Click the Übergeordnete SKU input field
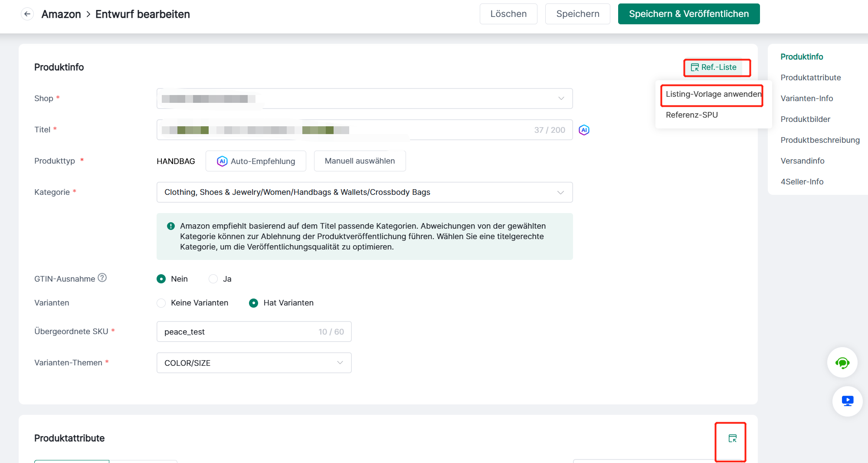 (239, 332)
